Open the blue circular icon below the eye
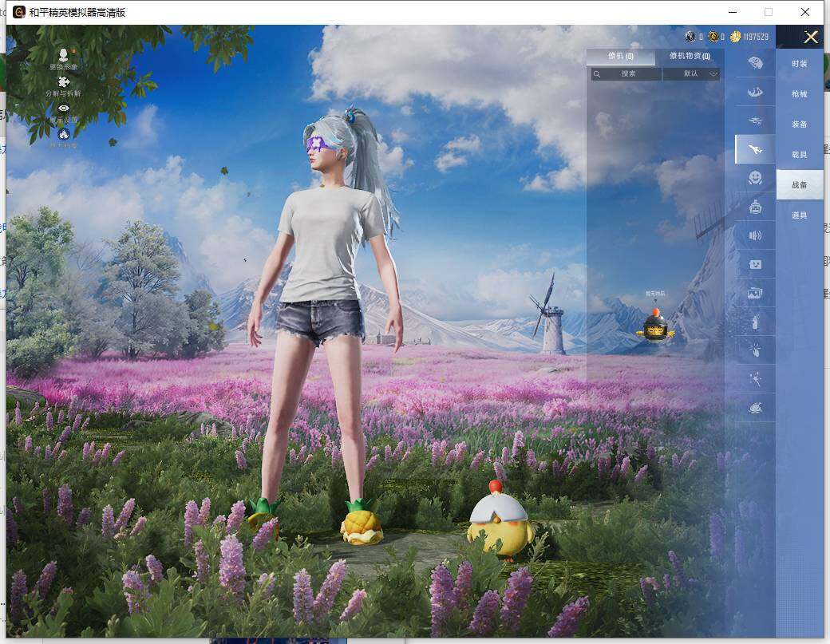The height and width of the screenshot is (644, 830). (64, 134)
